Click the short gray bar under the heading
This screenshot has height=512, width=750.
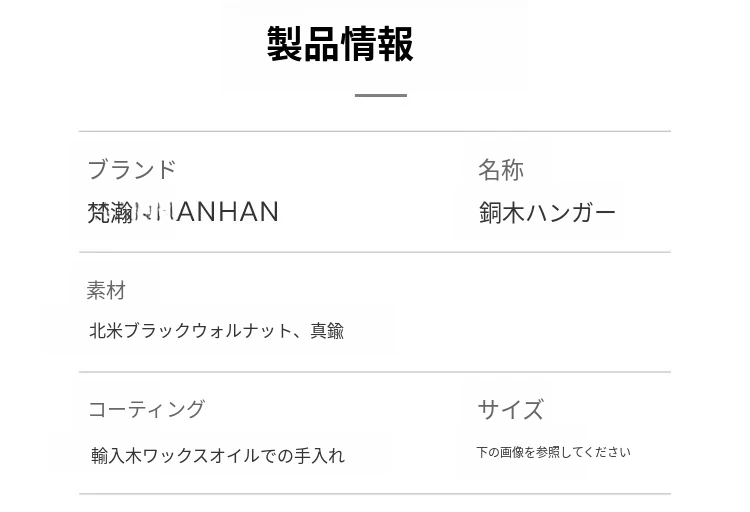point(380,95)
